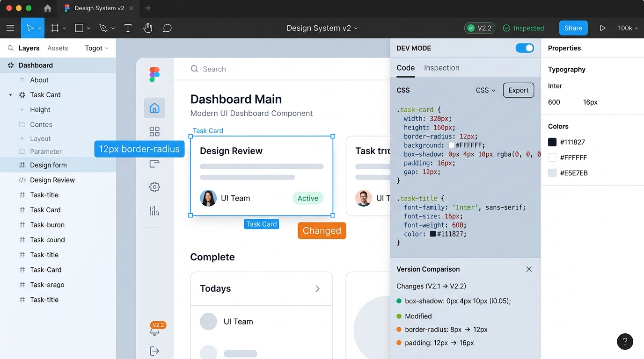Expand the Task Card layer group
The width and height of the screenshot is (644, 359).
[x=10, y=95]
